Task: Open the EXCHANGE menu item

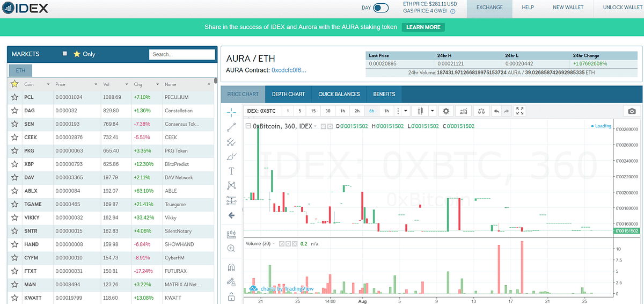Action: coord(489,8)
